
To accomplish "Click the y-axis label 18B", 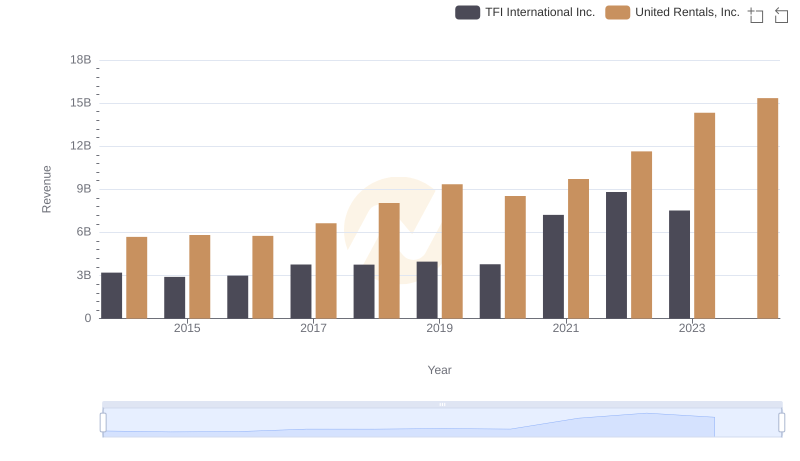I will pos(81,60).
